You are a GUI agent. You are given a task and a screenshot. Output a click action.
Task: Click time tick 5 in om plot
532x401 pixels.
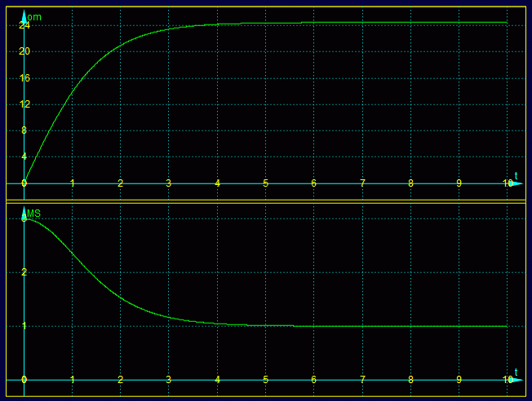(265, 183)
